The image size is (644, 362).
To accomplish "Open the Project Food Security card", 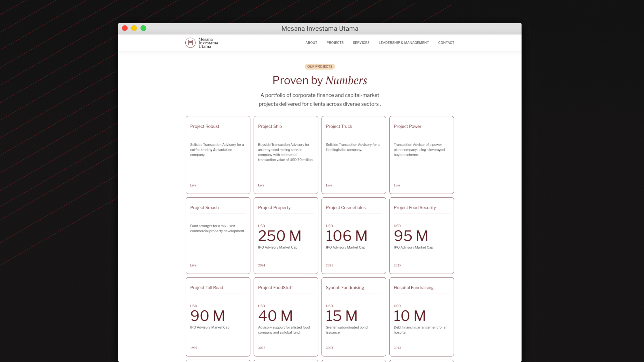I will [421, 236].
